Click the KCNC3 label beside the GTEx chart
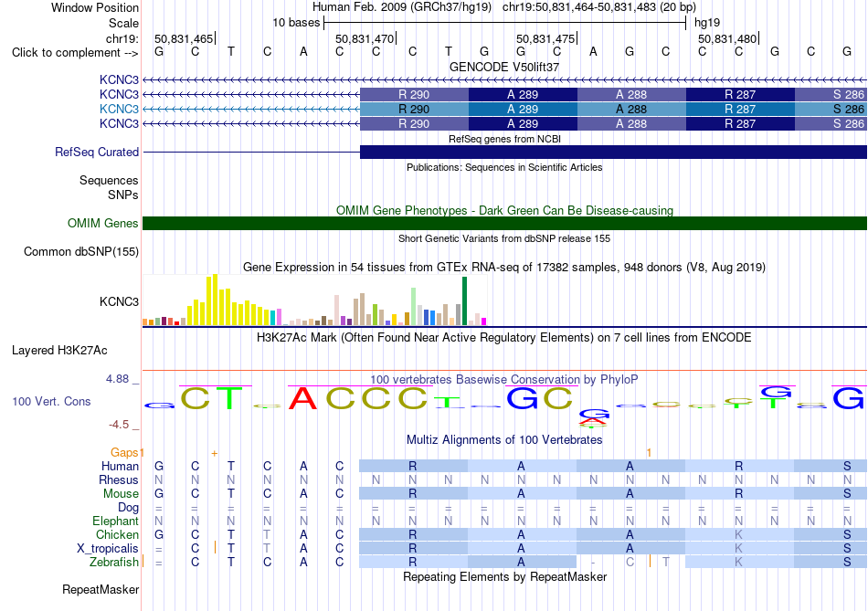868x611 pixels. [119, 301]
